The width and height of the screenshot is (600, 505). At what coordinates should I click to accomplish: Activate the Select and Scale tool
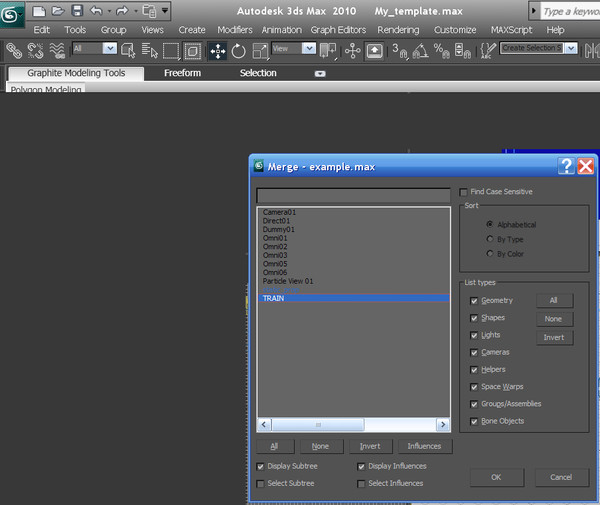(261, 51)
